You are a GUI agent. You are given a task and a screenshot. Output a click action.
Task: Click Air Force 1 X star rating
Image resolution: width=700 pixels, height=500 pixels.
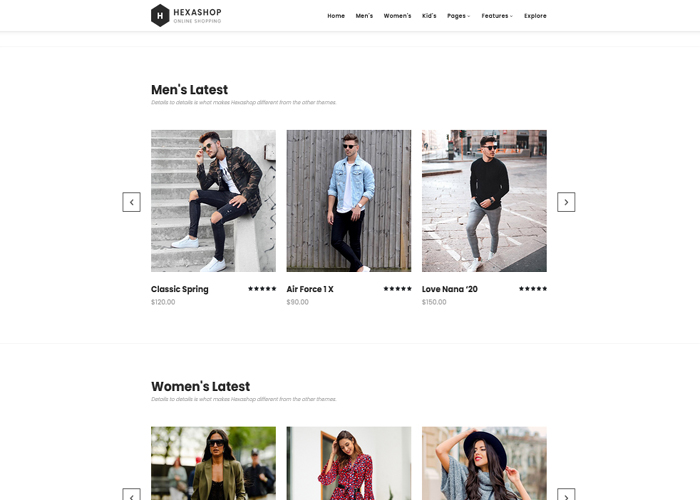(x=397, y=289)
